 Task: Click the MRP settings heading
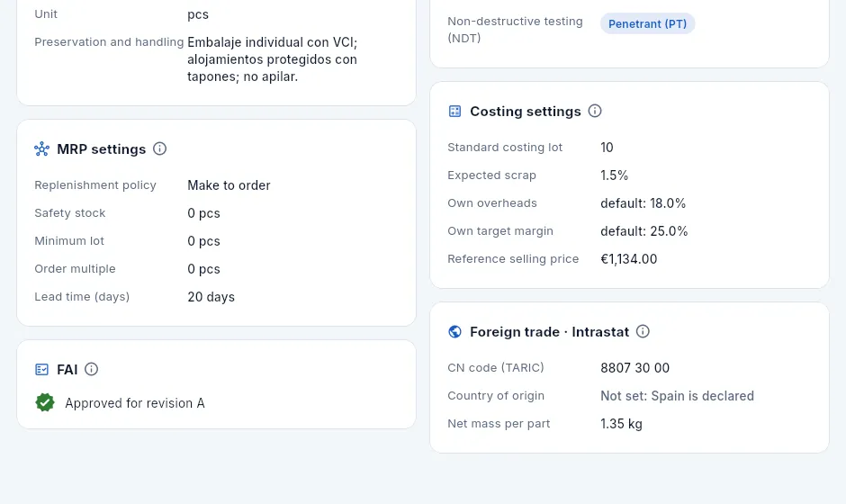point(102,148)
